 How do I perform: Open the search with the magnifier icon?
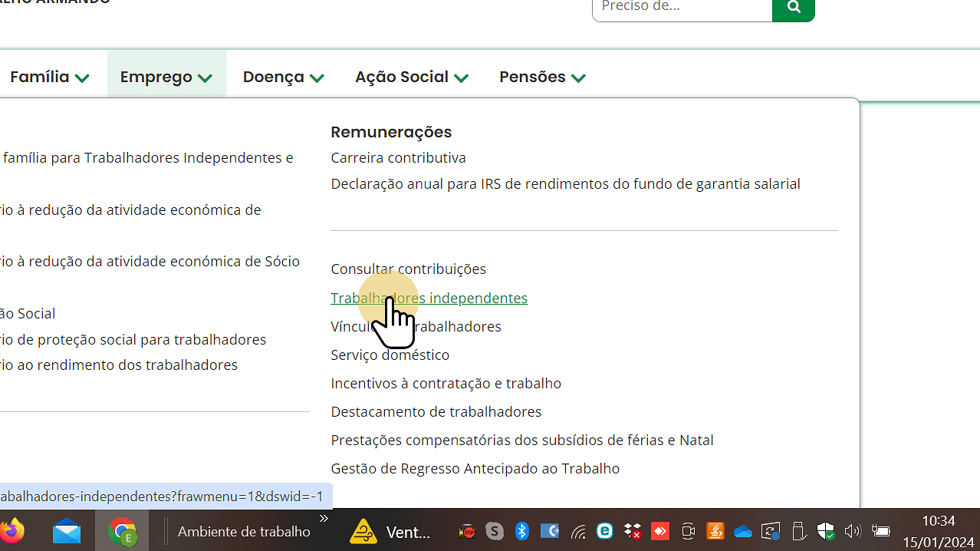click(793, 7)
